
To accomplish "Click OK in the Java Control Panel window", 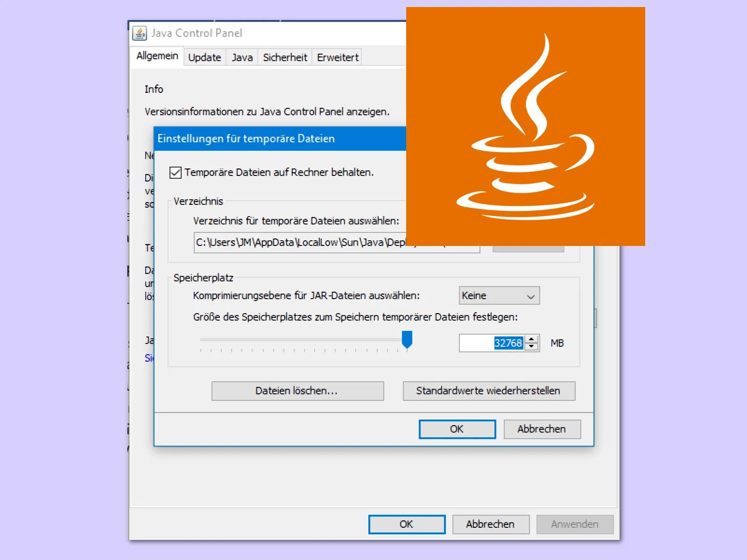I will (x=407, y=525).
